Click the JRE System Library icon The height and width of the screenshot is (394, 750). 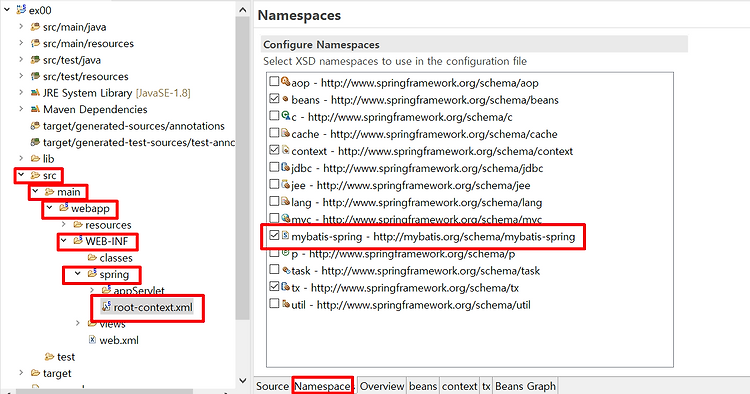pos(35,92)
